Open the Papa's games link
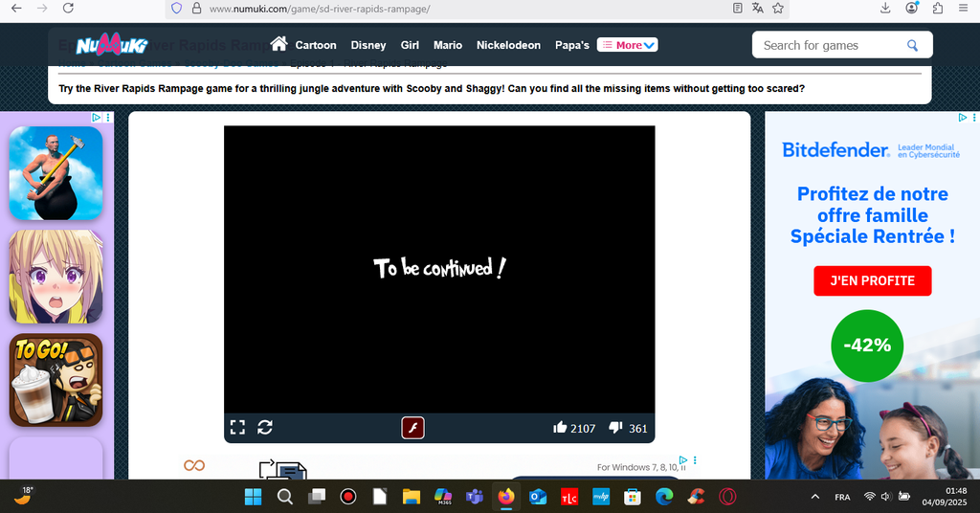The image size is (980, 513). tap(571, 45)
